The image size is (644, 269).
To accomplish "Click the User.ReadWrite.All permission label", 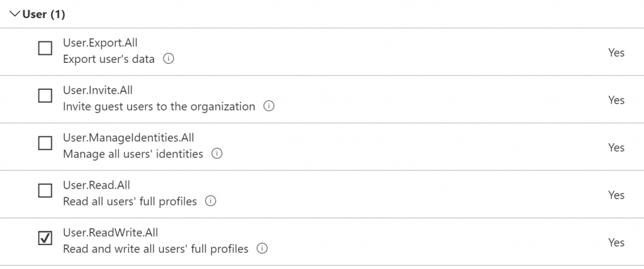I will point(109,233).
